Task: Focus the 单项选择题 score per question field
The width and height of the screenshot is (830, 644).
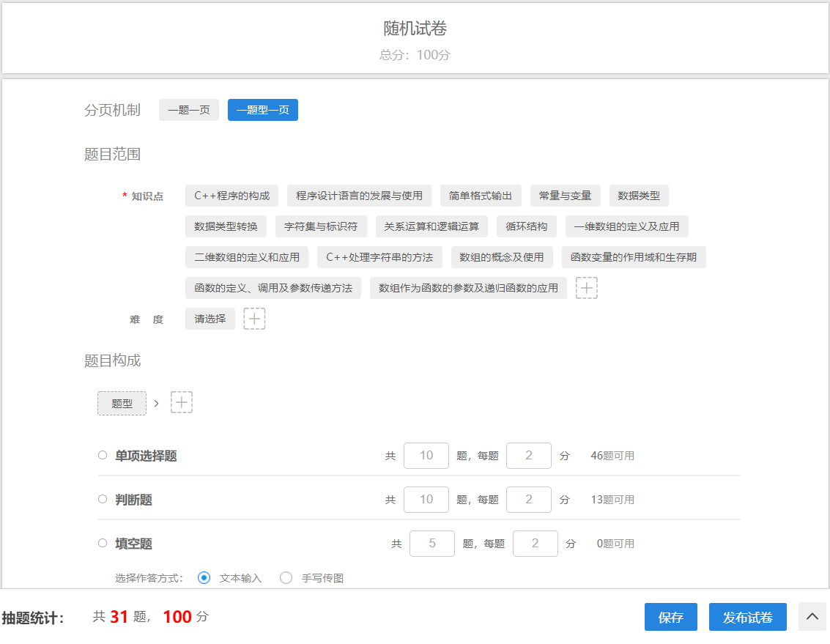Action: [529, 456]
